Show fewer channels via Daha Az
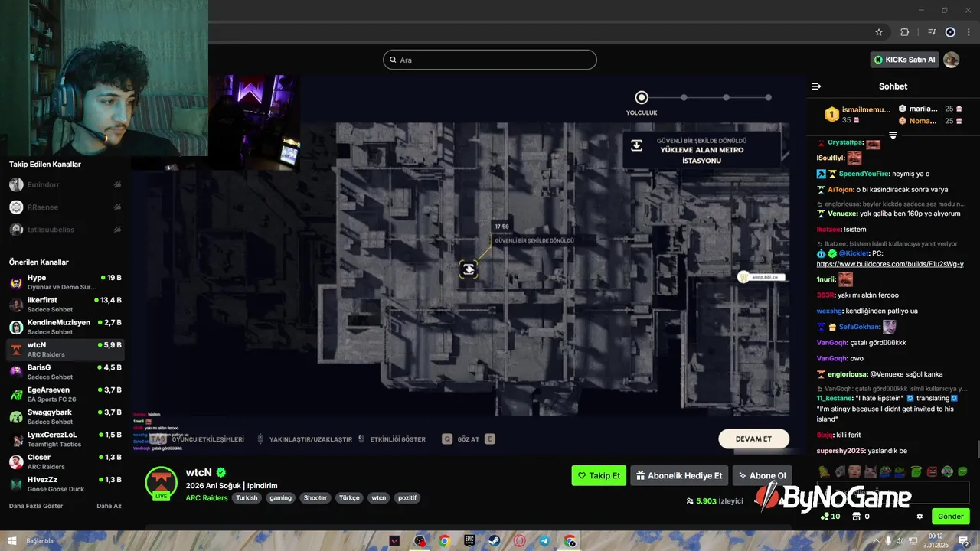980x551 pixels. click(x=109, y=506)
